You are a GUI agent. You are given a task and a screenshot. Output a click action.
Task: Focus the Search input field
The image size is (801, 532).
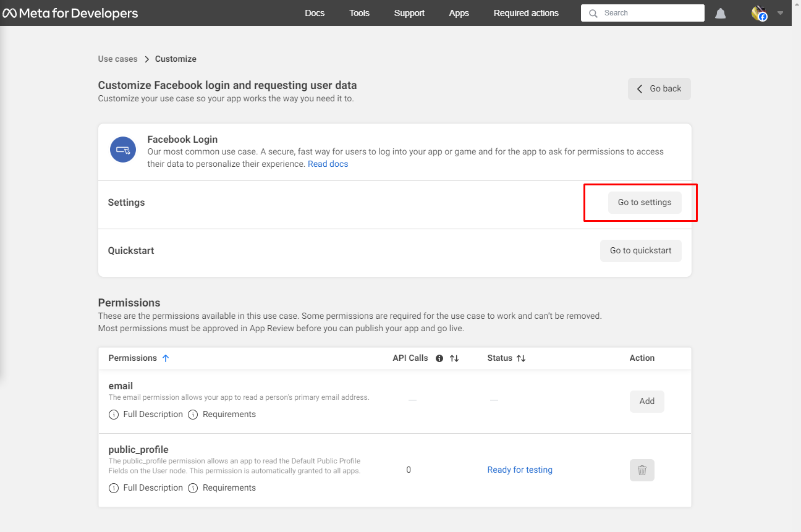643,13
